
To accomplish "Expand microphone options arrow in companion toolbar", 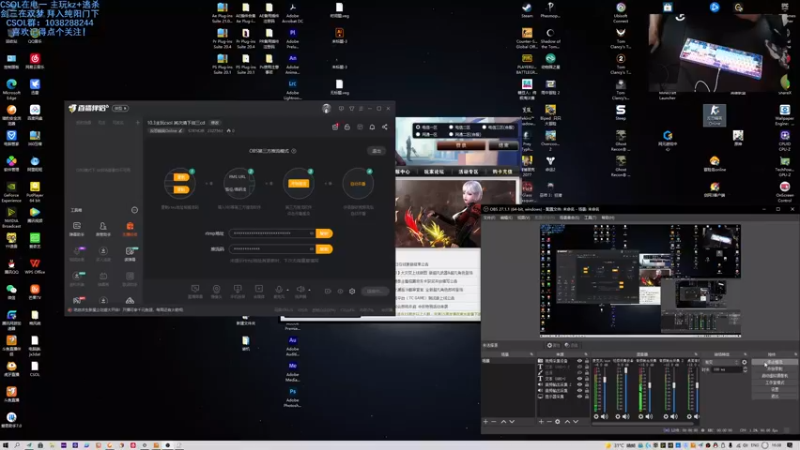I will (287, 290).
